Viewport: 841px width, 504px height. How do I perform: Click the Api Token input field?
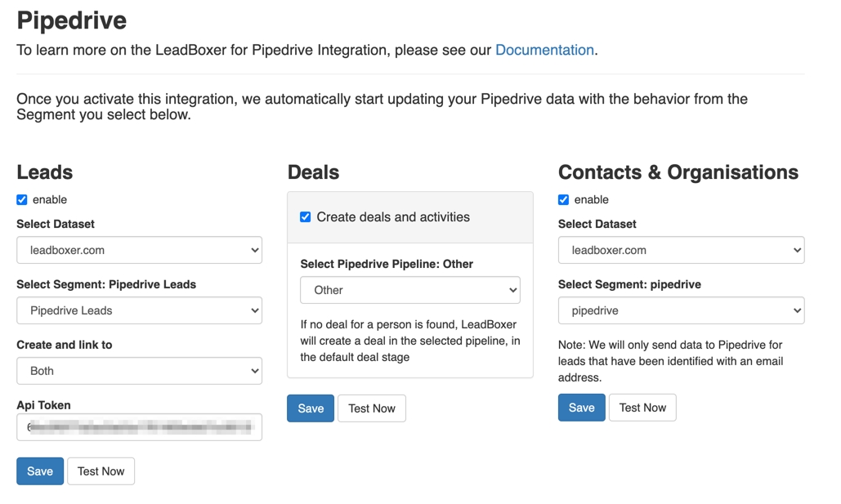(x=139, y=427)
